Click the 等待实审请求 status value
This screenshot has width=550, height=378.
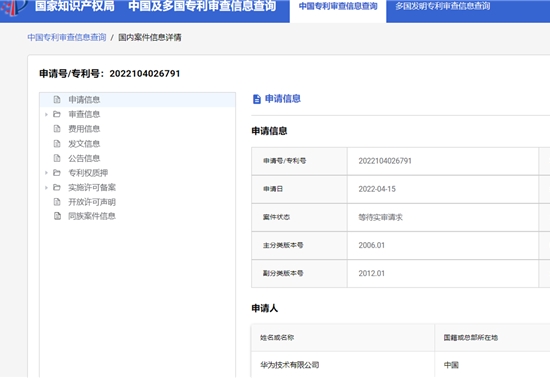coord(381,217)
